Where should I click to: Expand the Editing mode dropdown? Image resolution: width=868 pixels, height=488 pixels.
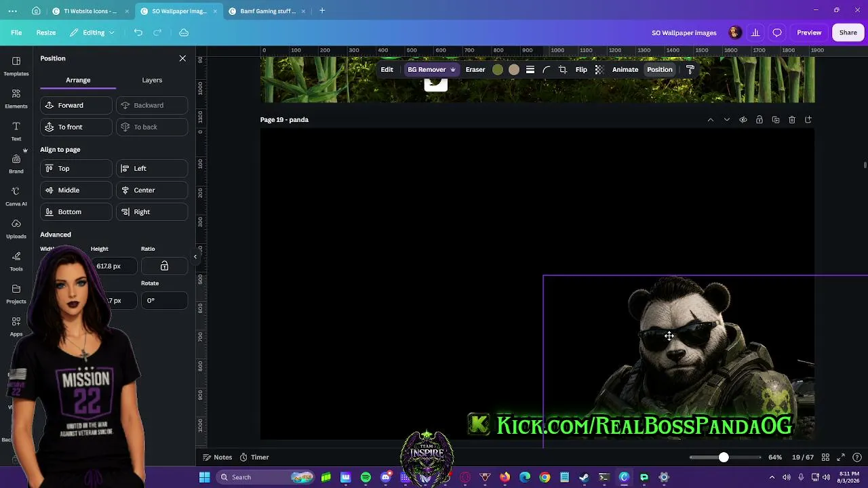(94, 33)
